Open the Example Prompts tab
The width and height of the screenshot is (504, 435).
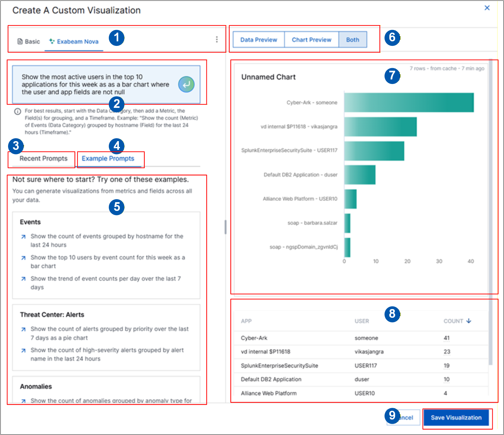pyautogui.click(x=108, y=159)
